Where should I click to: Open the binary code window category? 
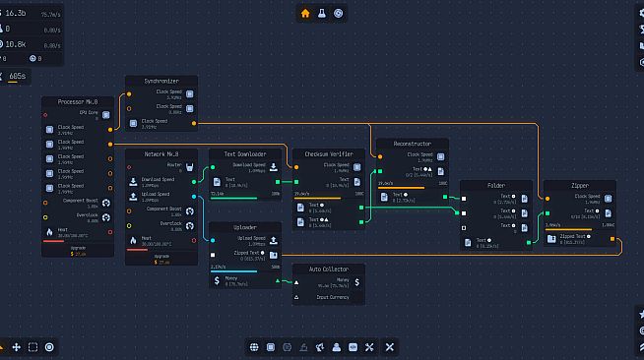[x=353, y=347]
